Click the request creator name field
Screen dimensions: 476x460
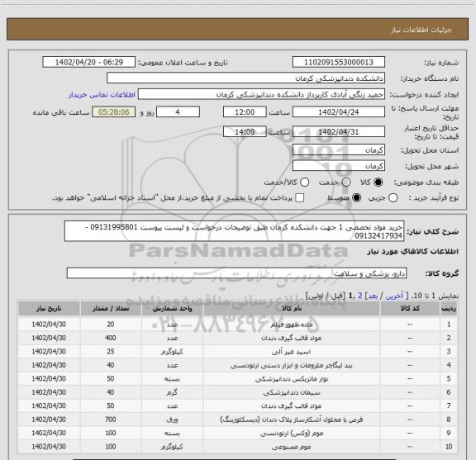click(x=261, y=94)
